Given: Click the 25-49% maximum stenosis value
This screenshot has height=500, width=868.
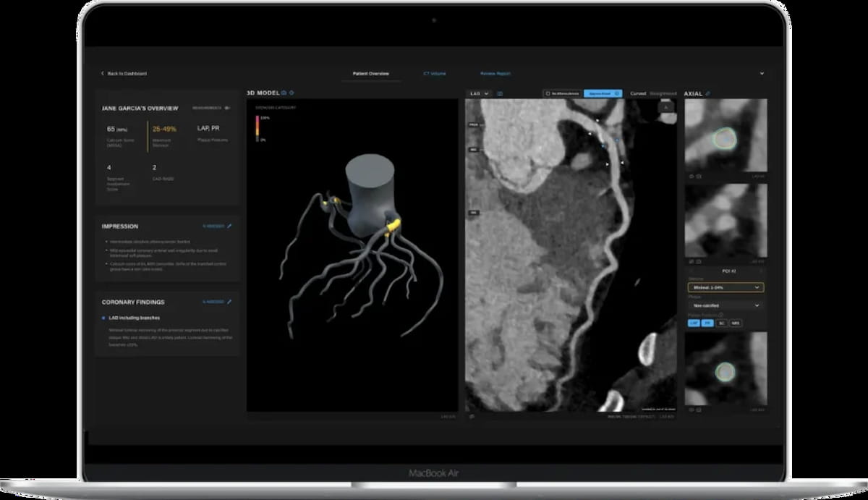Looking at the screenshot, I should [165, 129].
